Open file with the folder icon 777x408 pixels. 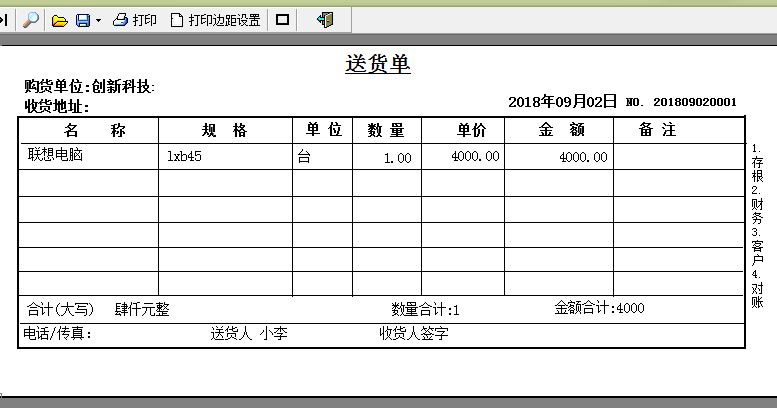pyautogui.click(x=59, y=20)
